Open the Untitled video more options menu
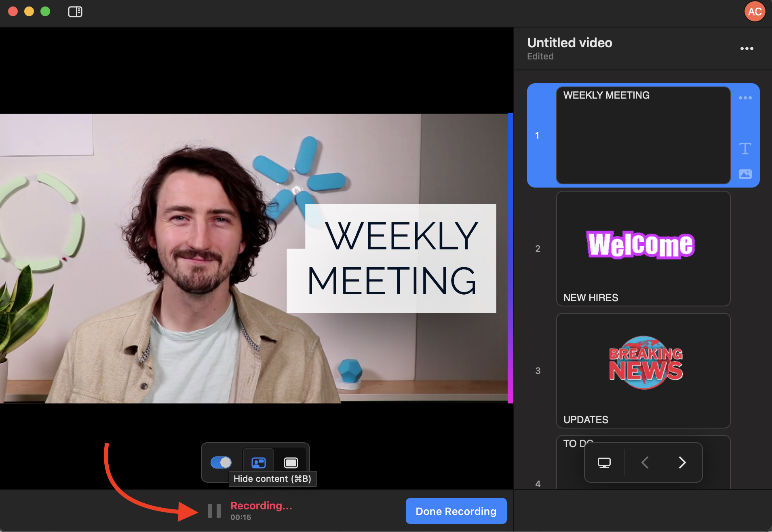The height and width of the screenshot is (532, 772). (x=746, y=49)
